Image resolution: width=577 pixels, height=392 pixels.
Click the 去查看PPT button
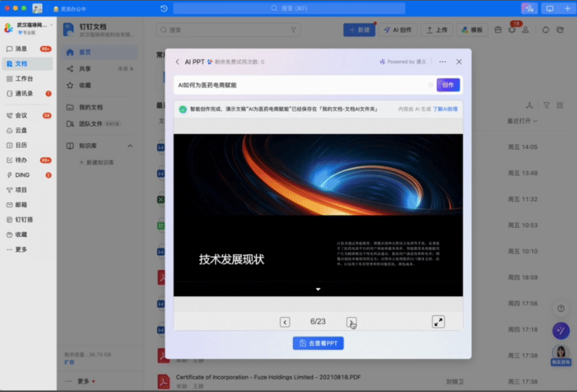[318, 344]
